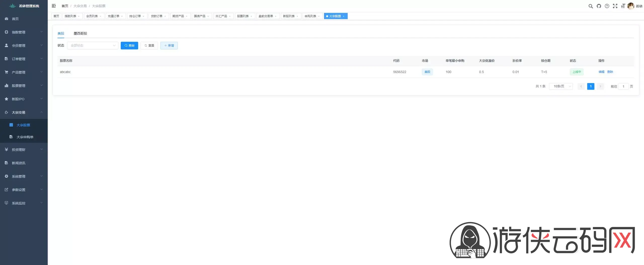Click the 查询 search button

[x=129, y=46]
